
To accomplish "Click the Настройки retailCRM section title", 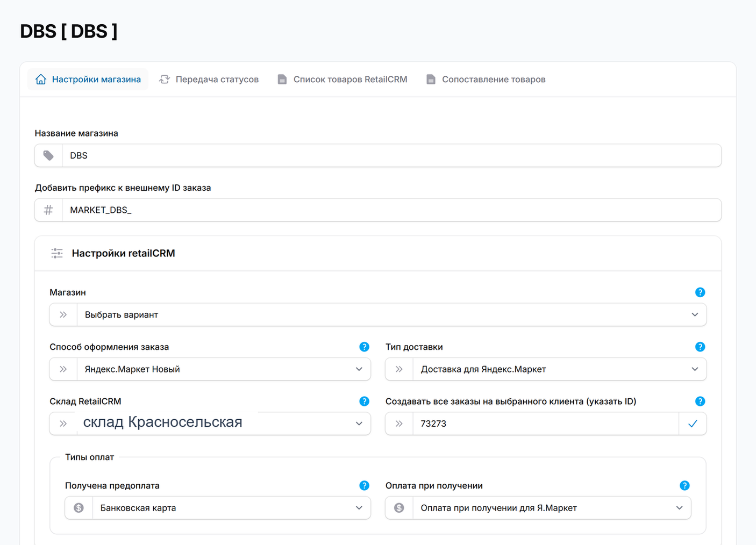I will [x=124, y=253].
